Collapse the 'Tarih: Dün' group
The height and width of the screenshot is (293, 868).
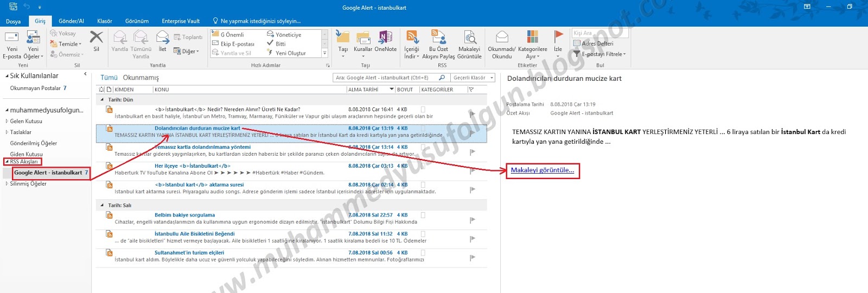pyautogui.click(x=102, y=100)
